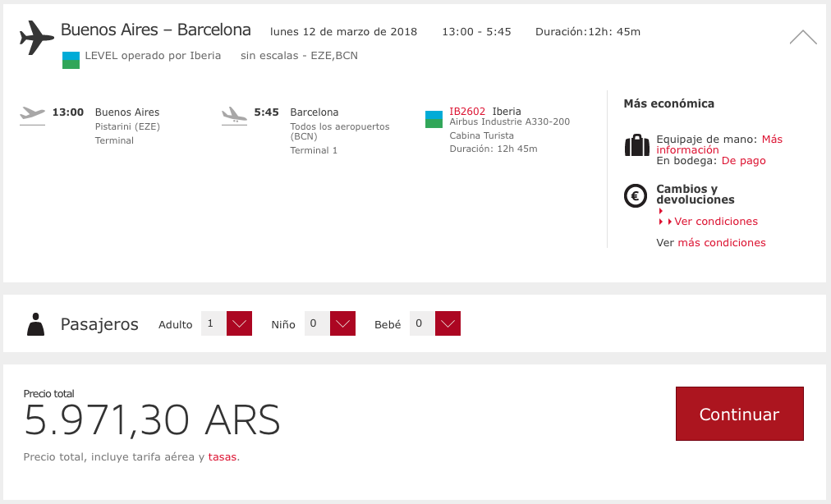Screen dimensions: 831x504
Task: Click the Niño value field showing 0
Action: point(317,323)
